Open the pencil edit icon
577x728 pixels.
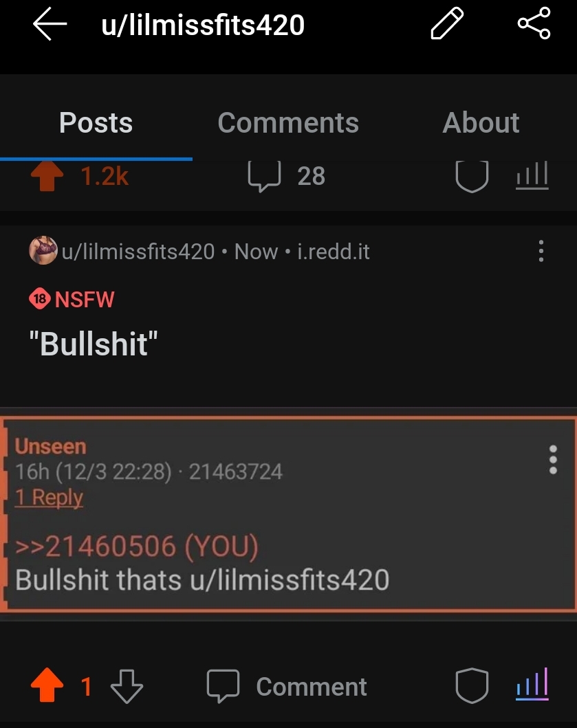(447, 23)
